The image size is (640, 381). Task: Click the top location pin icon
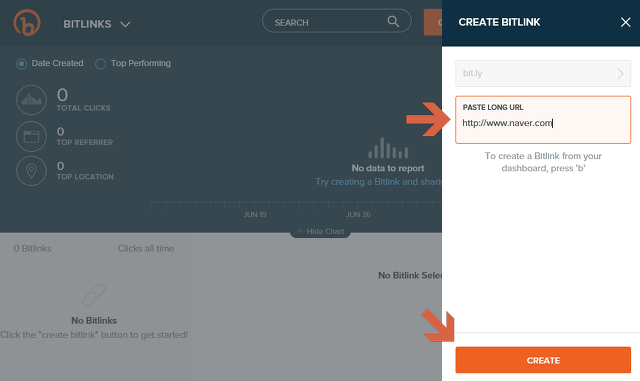coord(31,171)
